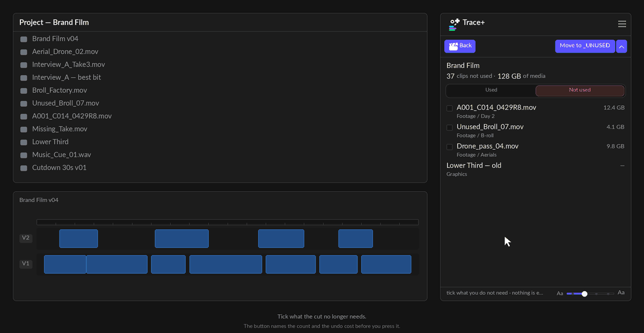The height and width of the screenshot is (333, 644).
Task: Select 'Interview_A — best bit' in the project list
Action: [67, 77]
